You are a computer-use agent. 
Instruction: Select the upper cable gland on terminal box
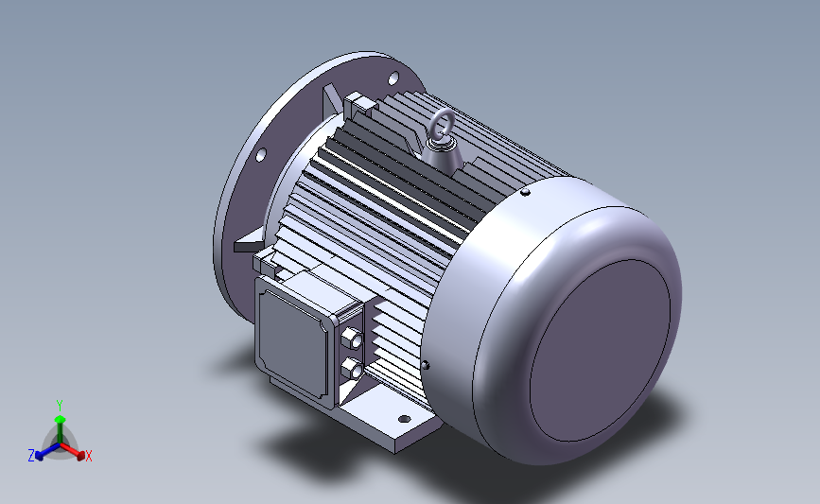(x=352, y=339)
